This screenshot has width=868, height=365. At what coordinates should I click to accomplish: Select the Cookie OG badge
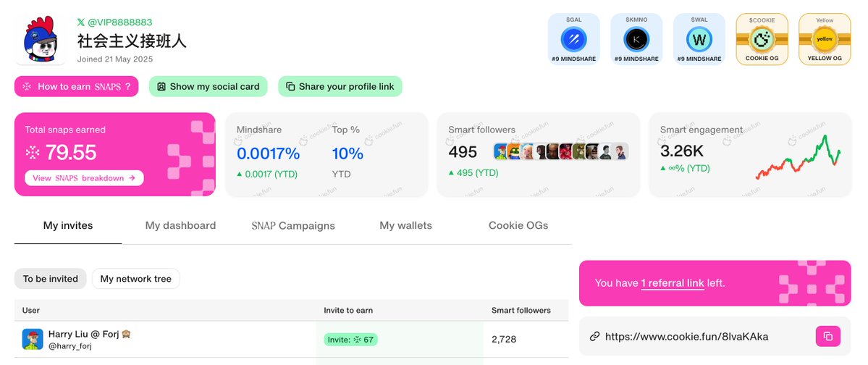[762, 39]
